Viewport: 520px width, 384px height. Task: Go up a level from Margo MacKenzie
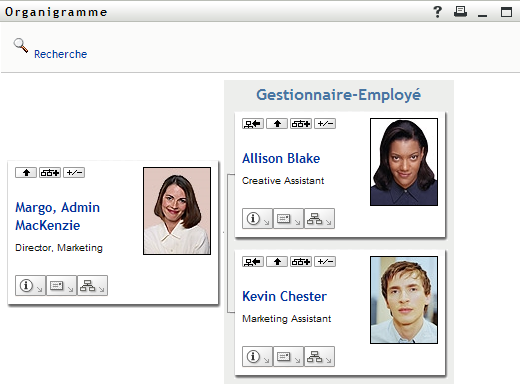(26, 173)
